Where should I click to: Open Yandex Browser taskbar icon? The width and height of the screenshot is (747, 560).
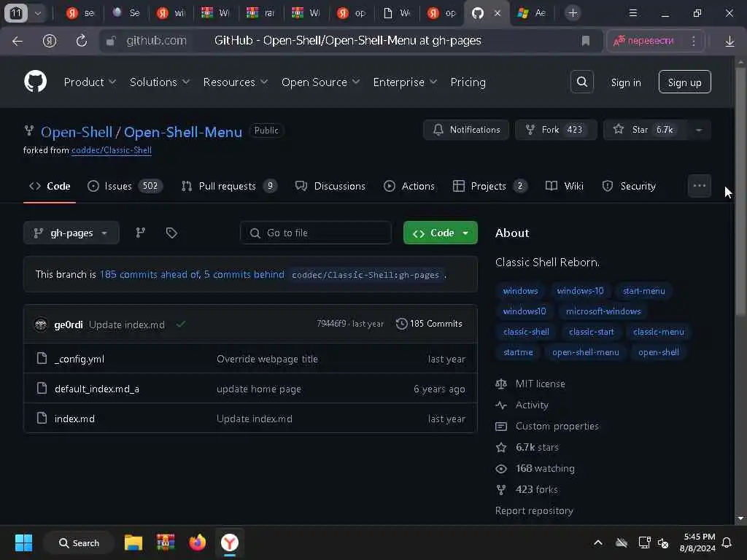tap(230, 542)
